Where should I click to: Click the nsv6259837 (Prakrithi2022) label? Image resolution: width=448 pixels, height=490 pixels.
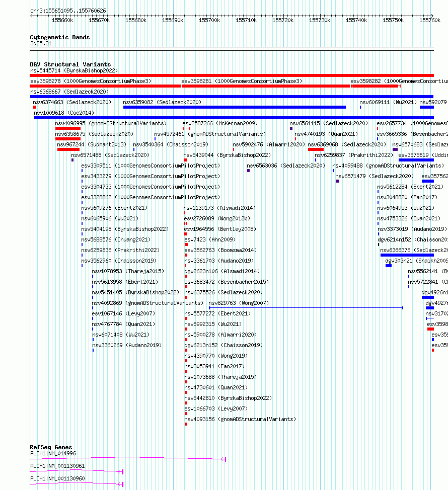354,155
